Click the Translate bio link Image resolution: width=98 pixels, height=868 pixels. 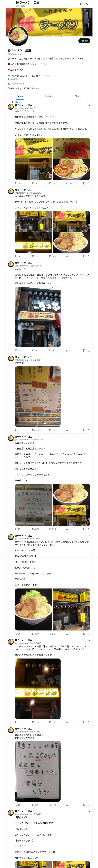click(14, 79)
